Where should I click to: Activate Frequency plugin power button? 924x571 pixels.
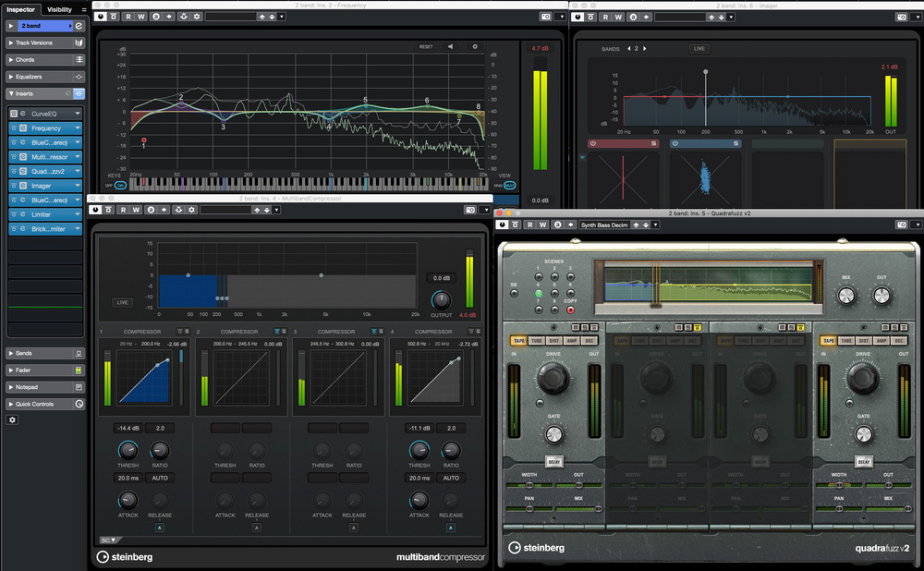(101, 17)
